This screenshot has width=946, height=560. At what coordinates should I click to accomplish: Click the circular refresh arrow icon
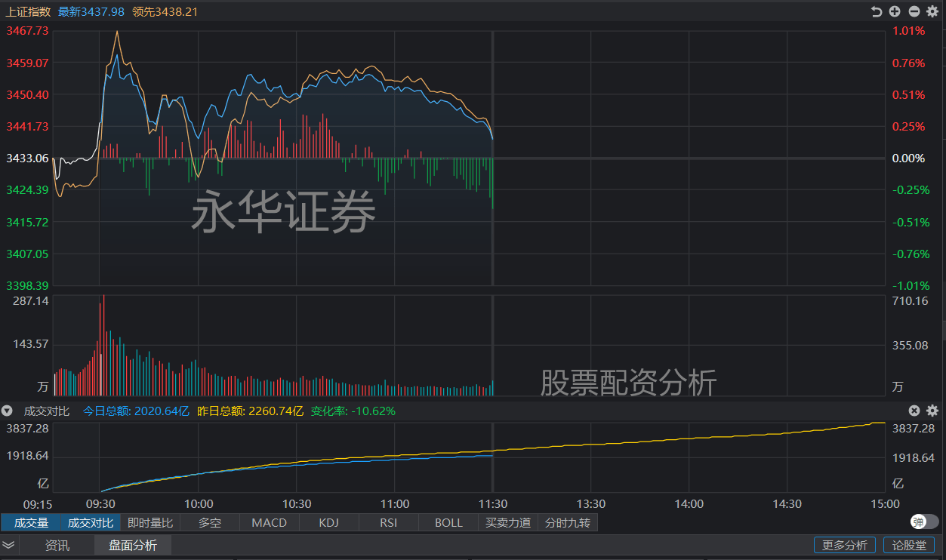pyautogui.click(x=877, y=11)
